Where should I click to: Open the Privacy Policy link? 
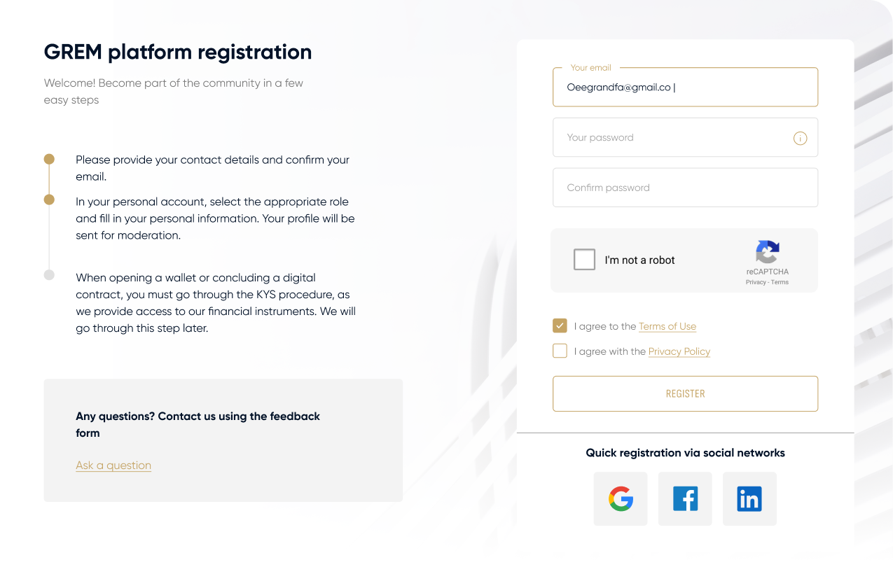[679, 351]
